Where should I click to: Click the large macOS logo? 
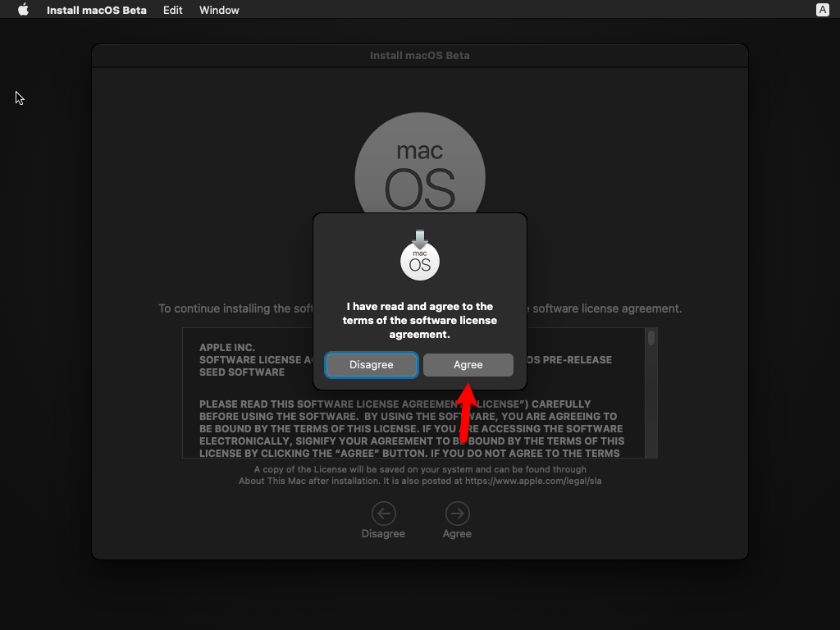coord(420,163)
